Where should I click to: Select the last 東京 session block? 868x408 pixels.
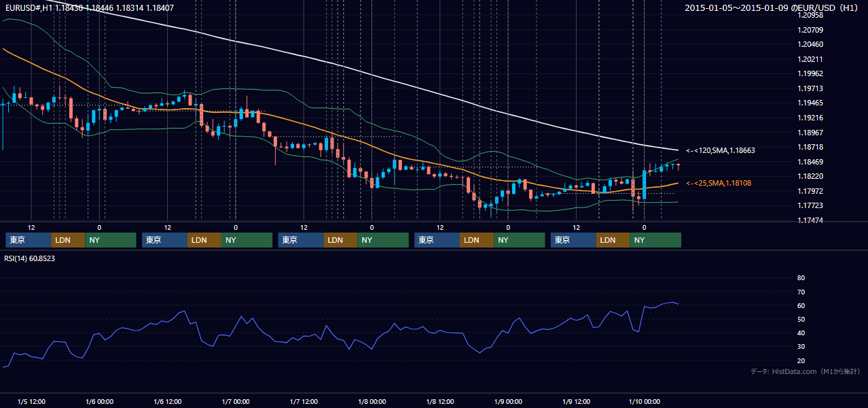[573, 240]
